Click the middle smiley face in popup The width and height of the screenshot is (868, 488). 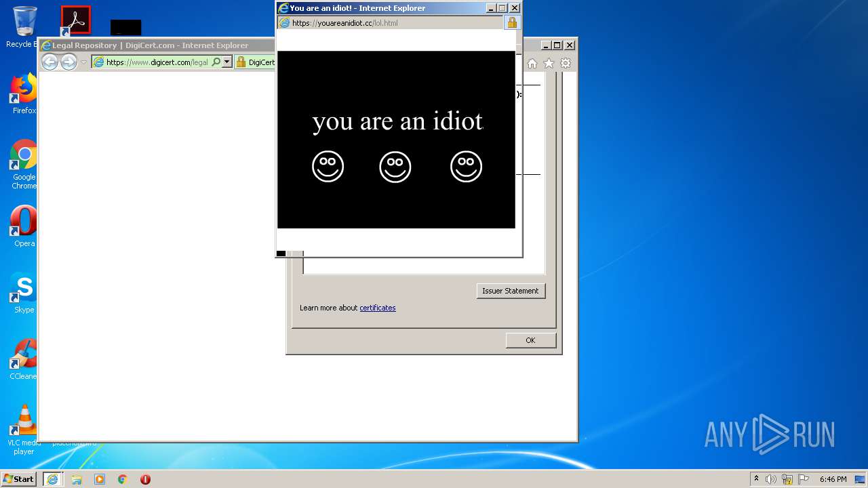pyautogui.click(x=395, y=166)
